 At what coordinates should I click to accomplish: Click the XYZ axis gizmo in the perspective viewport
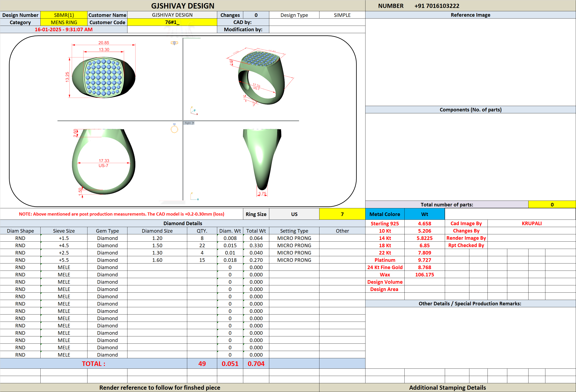point(194,111)
